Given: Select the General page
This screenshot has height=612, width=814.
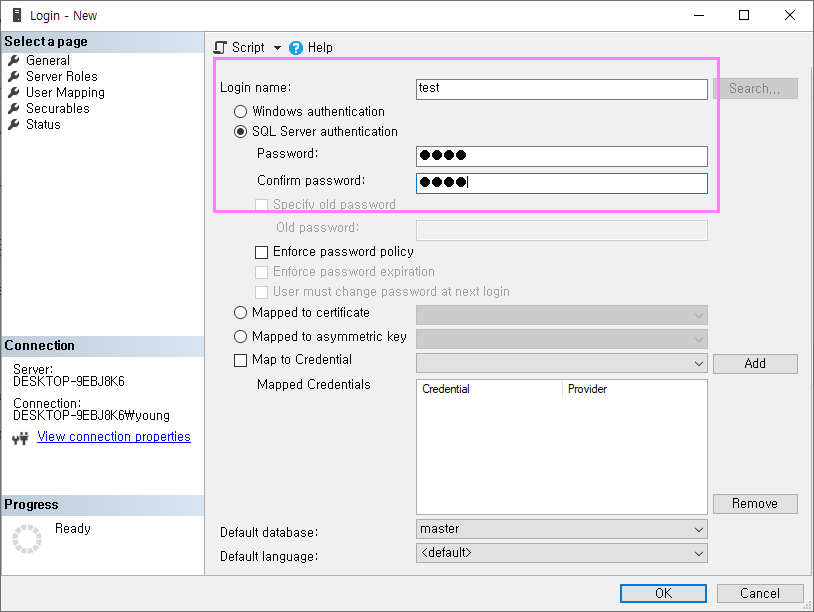Looking at the screenshot, I should [x=48, y=61].
